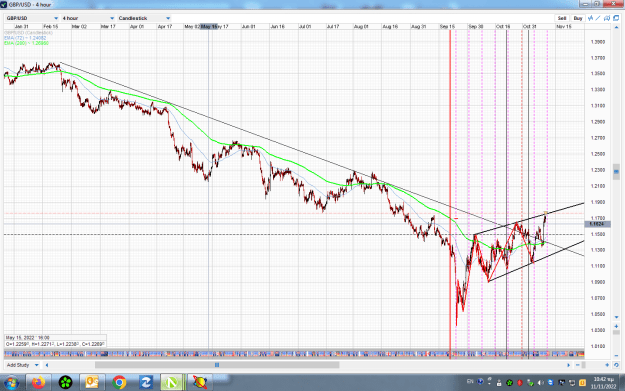Open the 4 hour timeframe dropdown
The height and width of the screenshot is (391, 625).
pos(88,18)
